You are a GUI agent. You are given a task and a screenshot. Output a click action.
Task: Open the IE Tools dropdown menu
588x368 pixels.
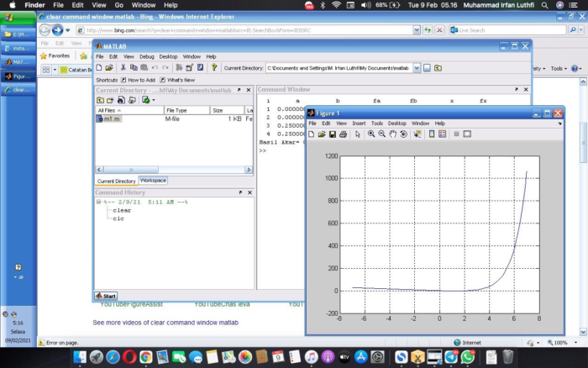[x=559, y=68]
